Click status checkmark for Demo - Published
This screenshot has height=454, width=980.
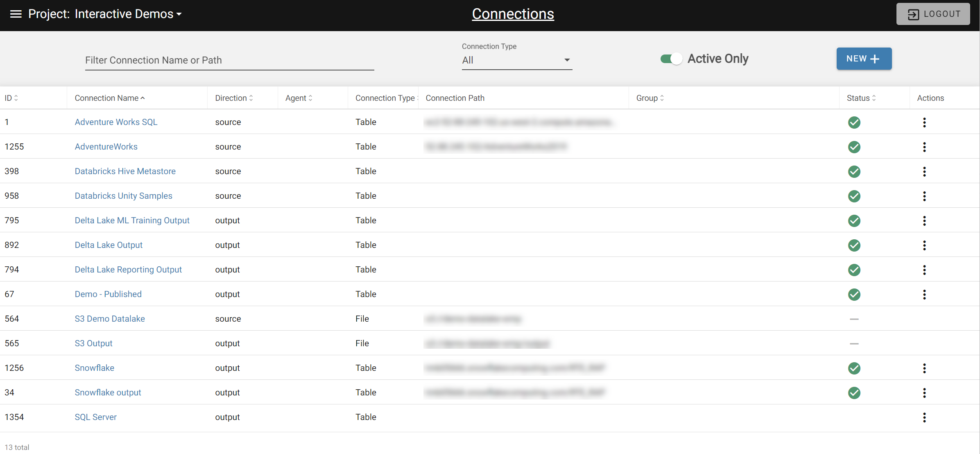pyautogui.click(x=854, y=294)
